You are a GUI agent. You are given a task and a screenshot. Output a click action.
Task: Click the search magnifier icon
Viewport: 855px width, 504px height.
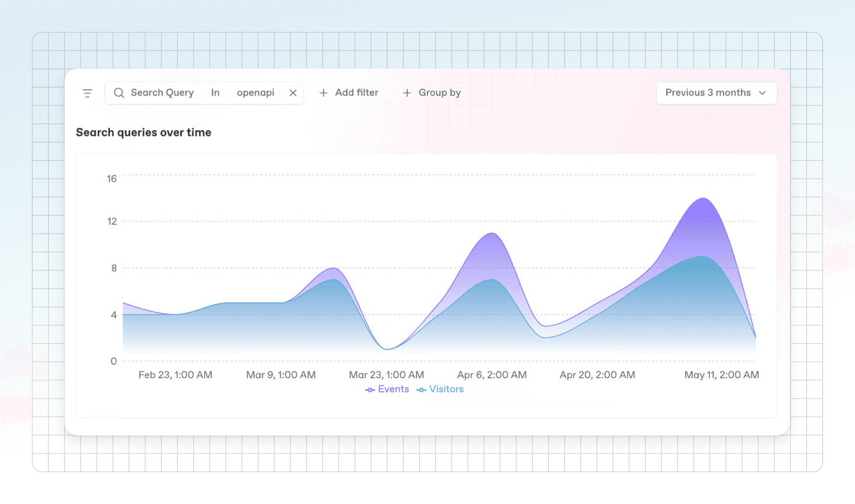(x=119, y=93)
